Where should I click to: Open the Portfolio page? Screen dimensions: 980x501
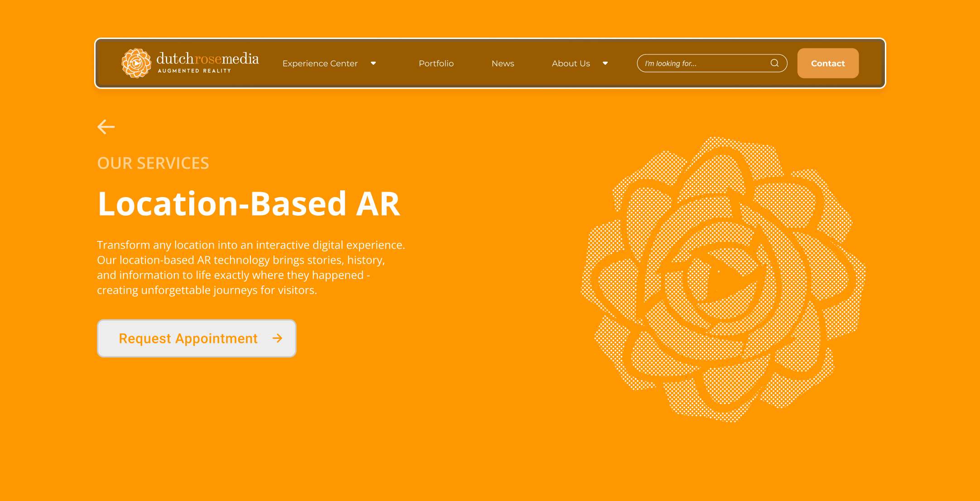click(x=436, y=63)
